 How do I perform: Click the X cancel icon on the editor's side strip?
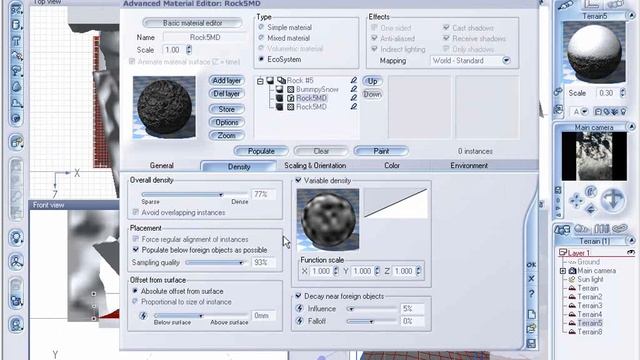[531, 279]
